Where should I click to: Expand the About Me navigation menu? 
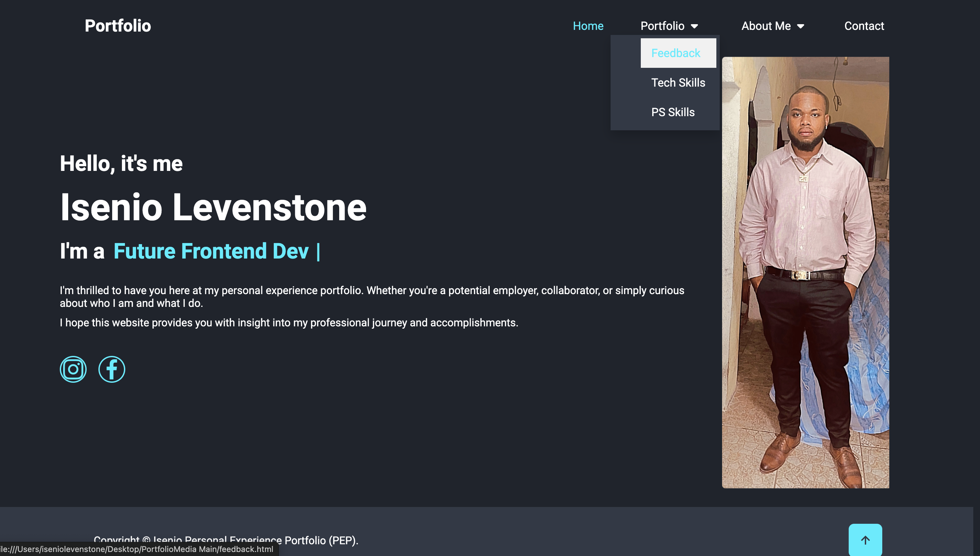(x=766, y=26)
